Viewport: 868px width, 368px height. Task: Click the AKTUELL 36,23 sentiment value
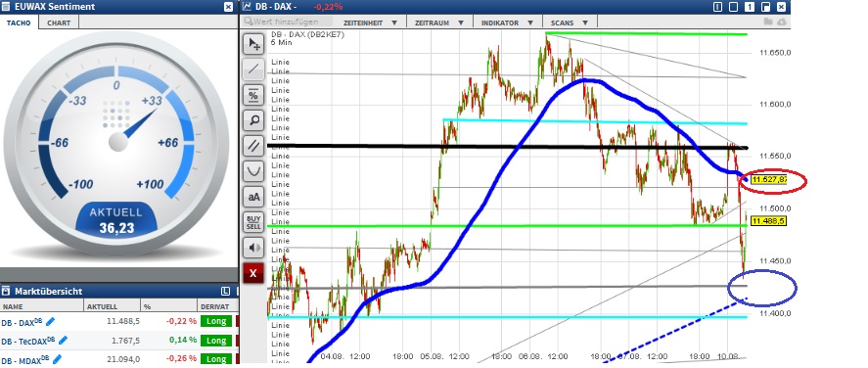click(116, 227)
